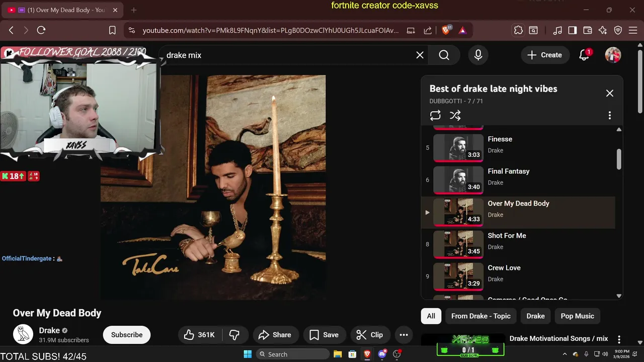Start voice search with microphone icon

click(478, 55)
